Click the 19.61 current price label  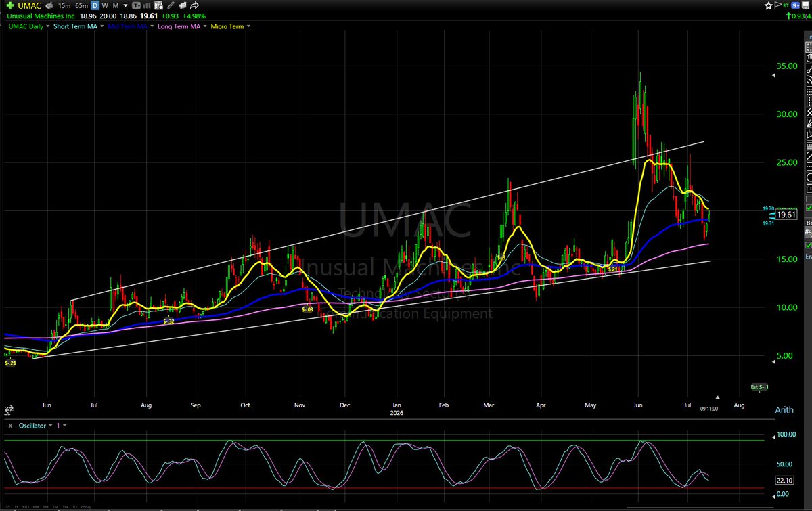(x=786, y=215)
